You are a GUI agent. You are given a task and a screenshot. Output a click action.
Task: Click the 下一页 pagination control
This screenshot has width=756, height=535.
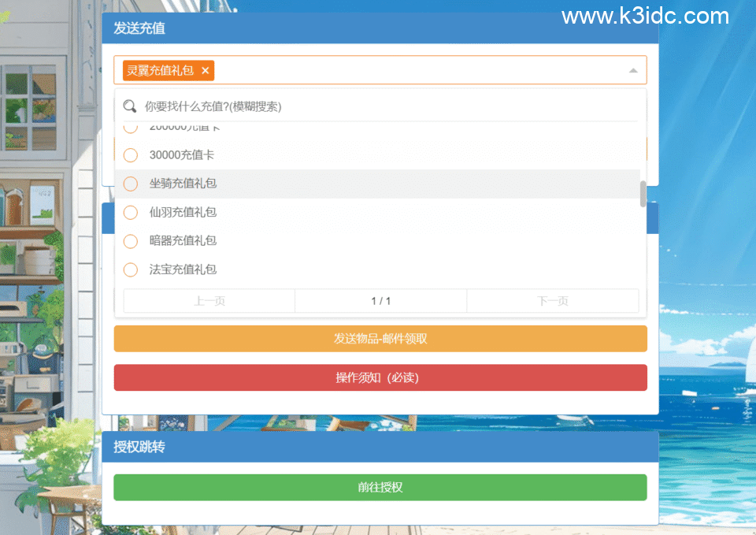553,300
